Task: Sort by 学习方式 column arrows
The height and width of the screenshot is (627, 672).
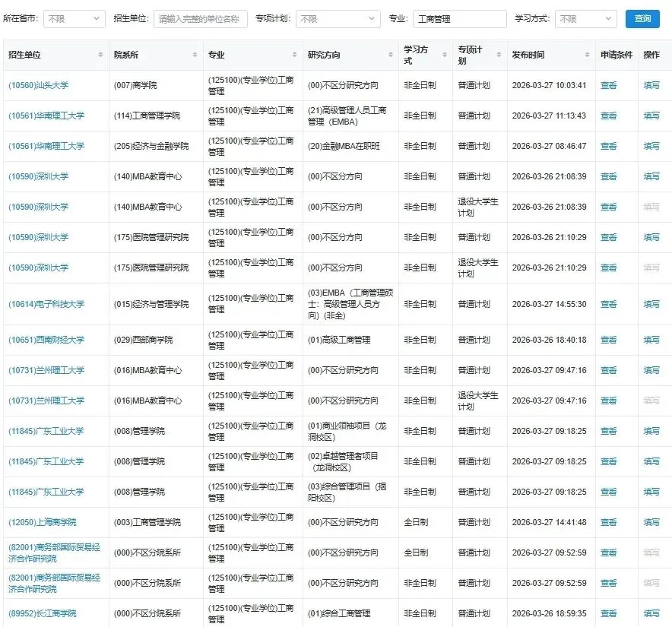Action: tap(445, 55)
